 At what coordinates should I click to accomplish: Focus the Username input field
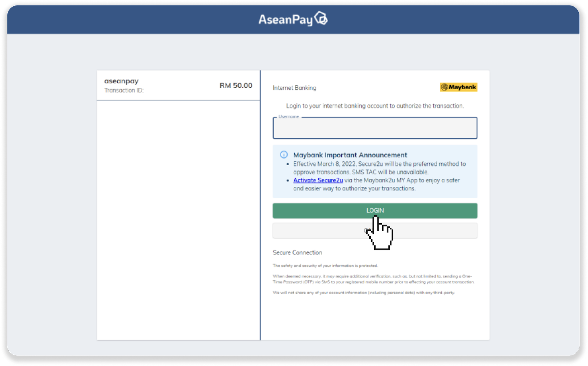(x=374, y=128)
